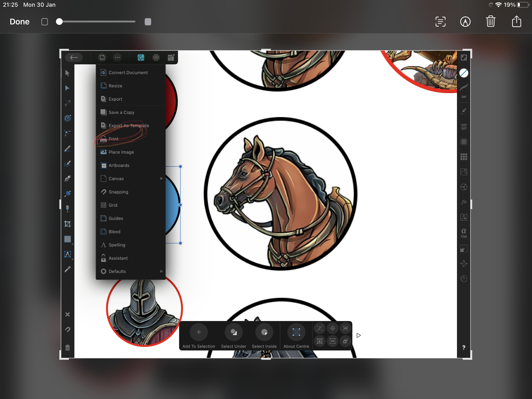Switch to the Designer persona
The image size is (532, 399).
141,57
